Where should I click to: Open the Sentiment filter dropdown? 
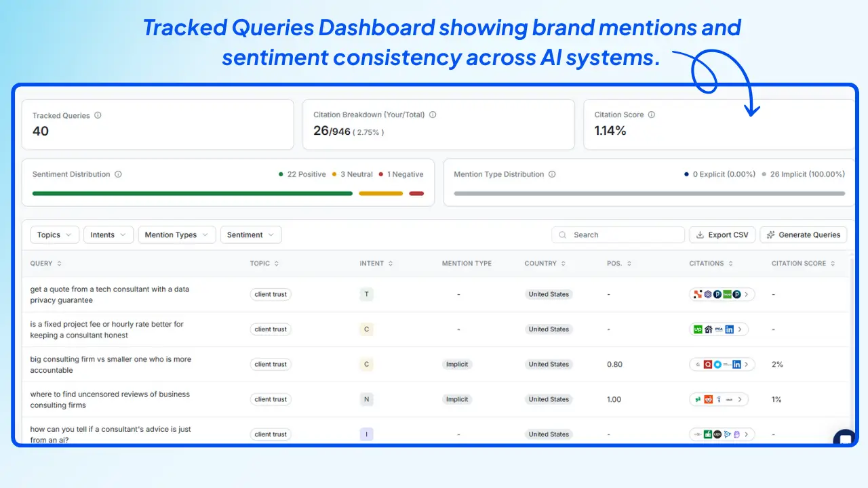pyautogui.click(x=251, y=235)
